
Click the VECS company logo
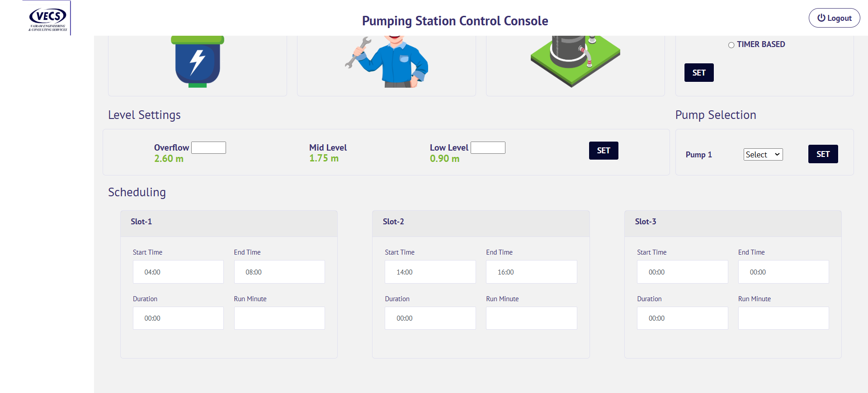point(48,18)
